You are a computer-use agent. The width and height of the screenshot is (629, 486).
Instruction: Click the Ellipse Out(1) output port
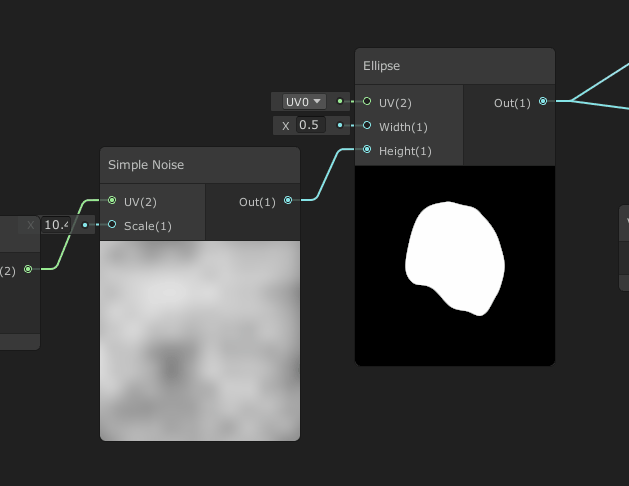tap(543, 102)
